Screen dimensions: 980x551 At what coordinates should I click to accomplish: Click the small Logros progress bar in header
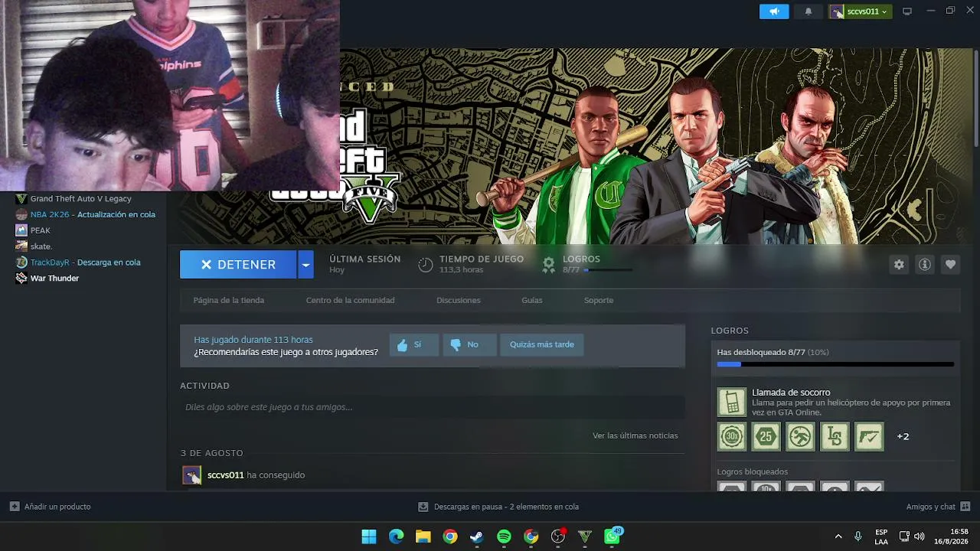pos(609,270)
